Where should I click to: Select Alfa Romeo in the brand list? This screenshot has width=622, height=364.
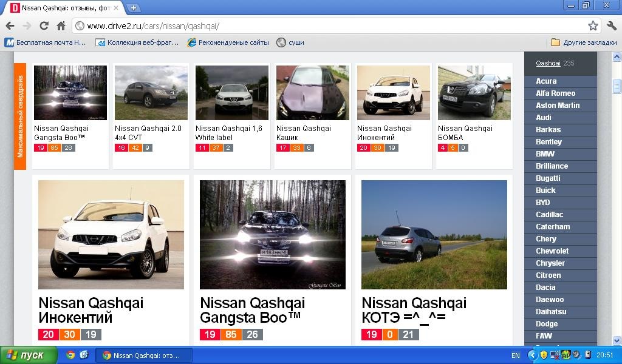click(561, 93)
